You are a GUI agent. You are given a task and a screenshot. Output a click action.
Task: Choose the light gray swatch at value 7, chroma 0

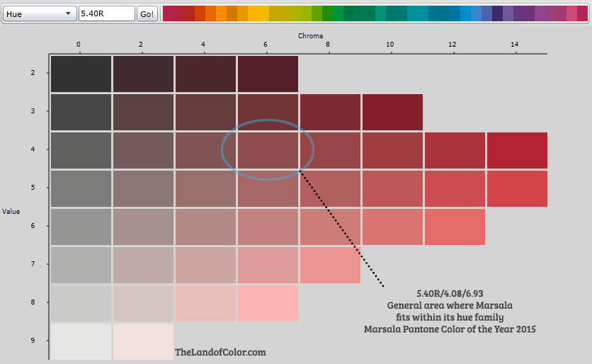(x=81, y=265)
